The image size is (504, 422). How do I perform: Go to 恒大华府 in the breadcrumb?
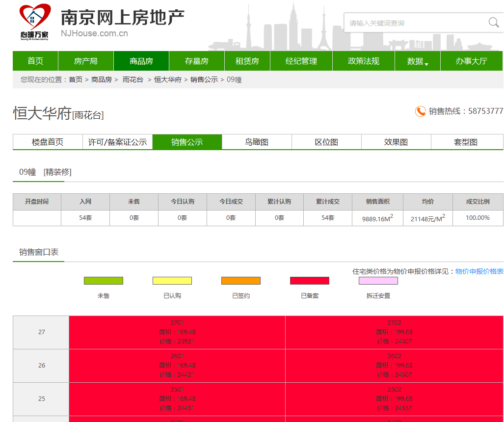168,79
